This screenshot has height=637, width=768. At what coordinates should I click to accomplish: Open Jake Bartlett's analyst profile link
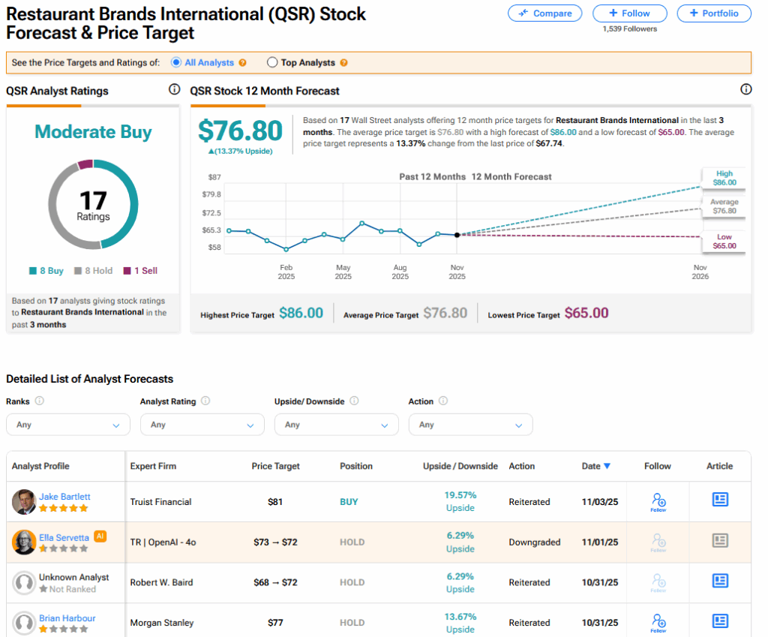[64, 496]
